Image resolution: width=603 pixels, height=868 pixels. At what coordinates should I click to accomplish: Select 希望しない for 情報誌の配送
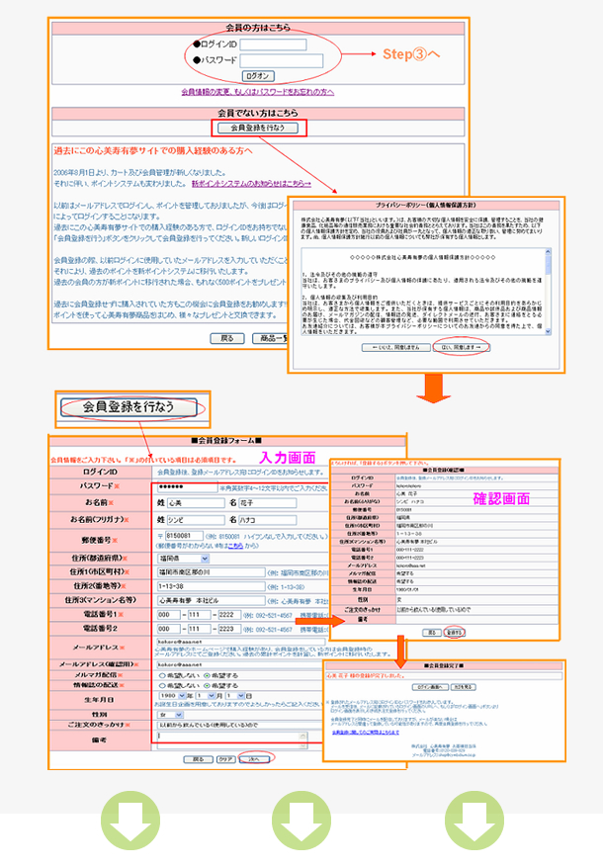click(x=162, y=685)
